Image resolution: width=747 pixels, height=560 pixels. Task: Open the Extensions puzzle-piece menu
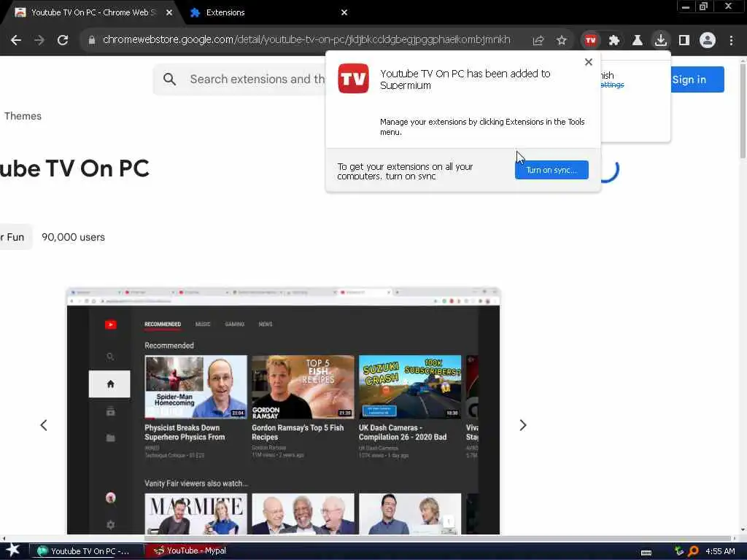pyautogui.click(x=614, y=41)
